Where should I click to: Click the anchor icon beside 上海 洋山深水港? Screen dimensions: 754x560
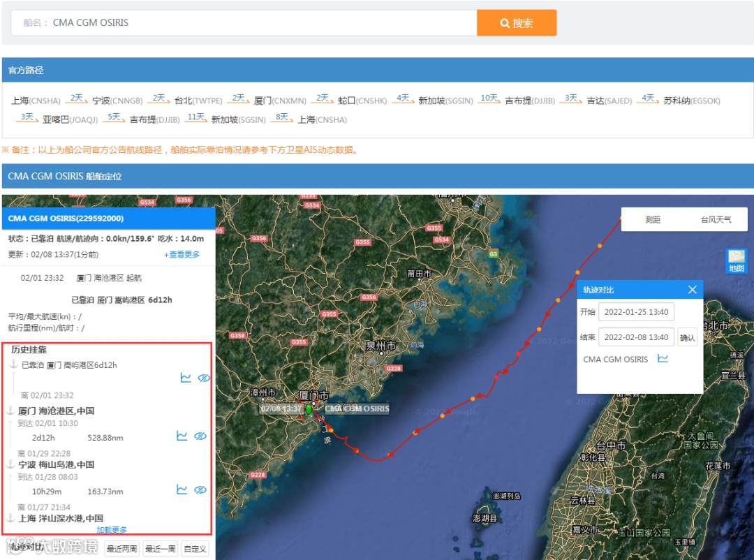(x=10, y=517)
